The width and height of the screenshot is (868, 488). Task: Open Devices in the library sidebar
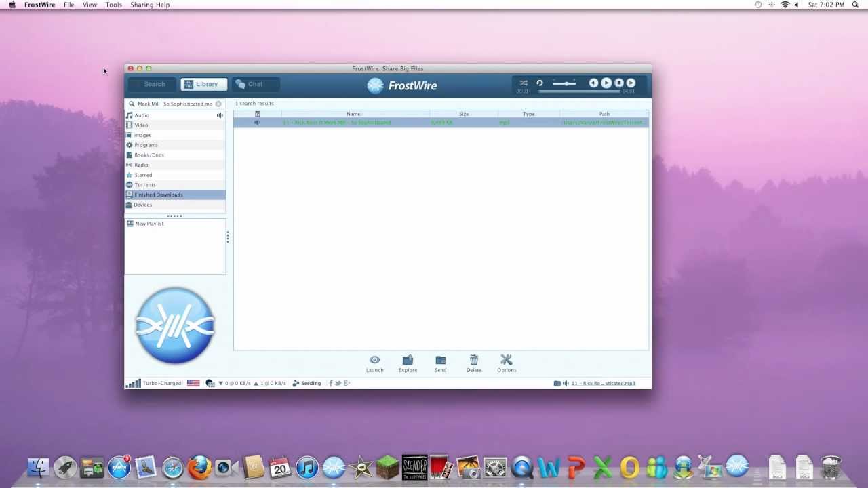175,205
